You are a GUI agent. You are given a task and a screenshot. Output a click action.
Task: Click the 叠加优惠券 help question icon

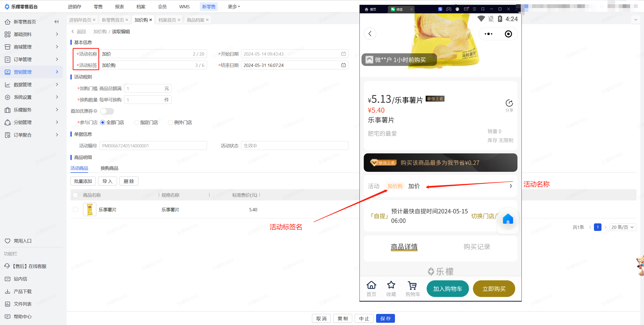(95, 111)
